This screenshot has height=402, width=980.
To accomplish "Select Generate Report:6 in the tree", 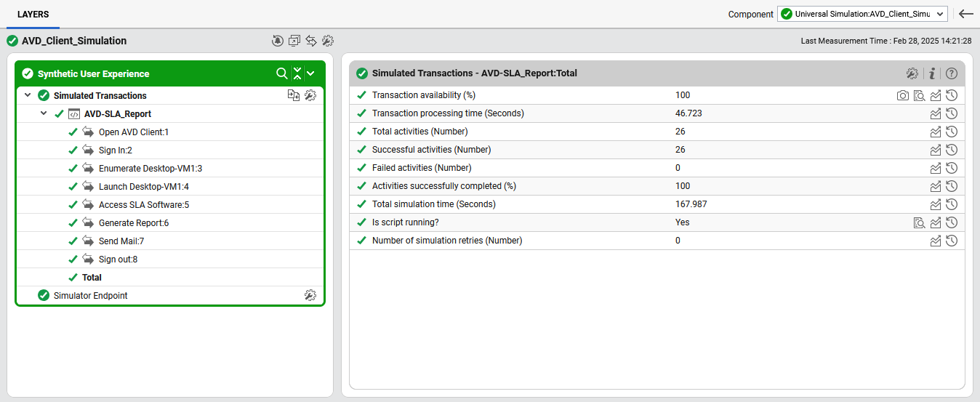I will pyautogui.click(x=133, y=222).
